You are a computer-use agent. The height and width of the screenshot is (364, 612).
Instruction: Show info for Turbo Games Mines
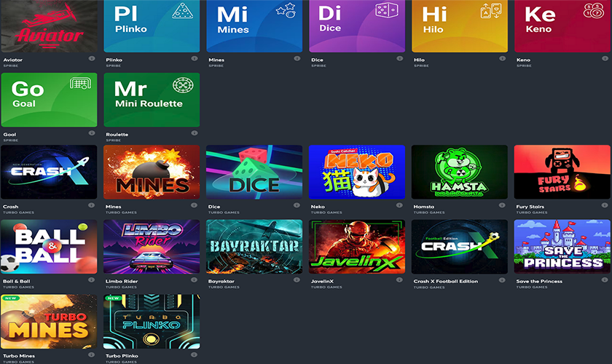click(194, 205)
